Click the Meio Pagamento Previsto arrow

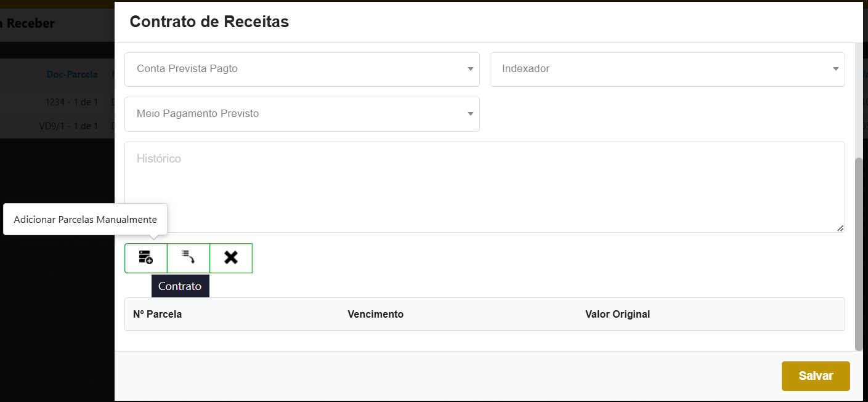(470, 114)
